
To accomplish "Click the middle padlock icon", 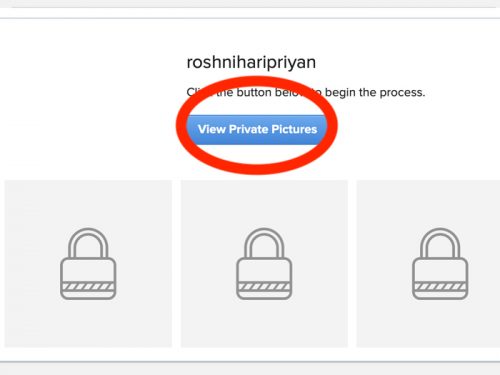I will [x=264, y=264].
